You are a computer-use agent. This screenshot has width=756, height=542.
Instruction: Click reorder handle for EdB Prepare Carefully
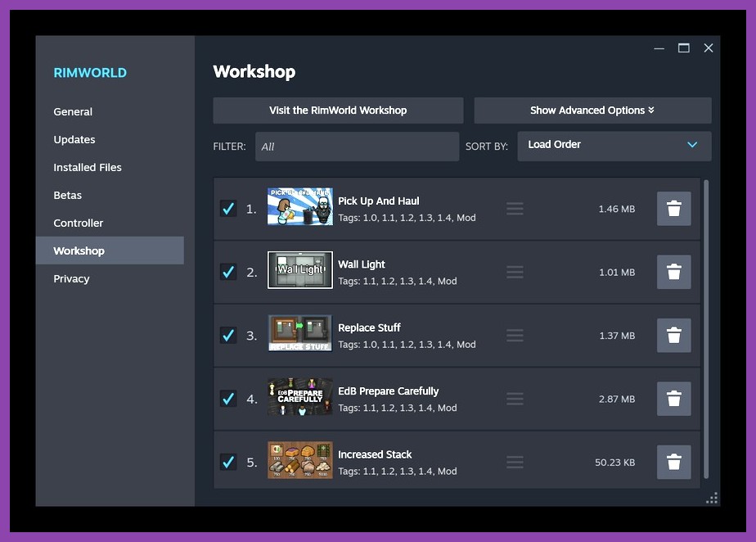[515, 399]
